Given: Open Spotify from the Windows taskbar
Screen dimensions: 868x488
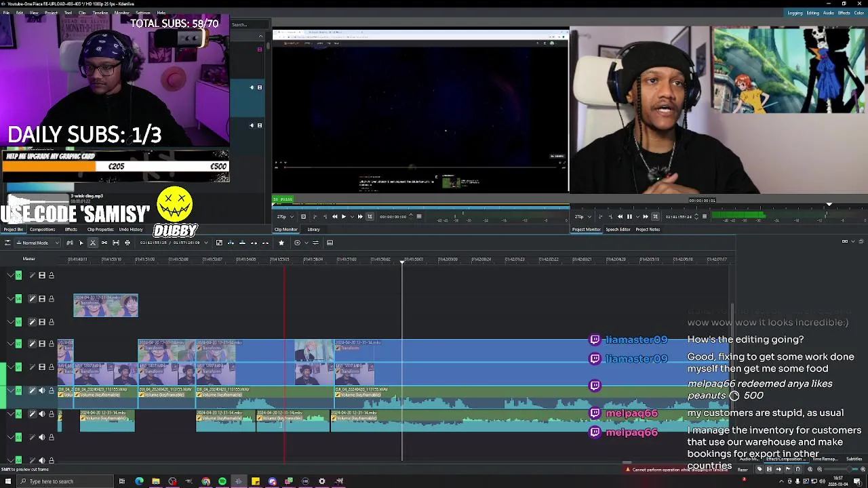Looking at the screenshot, I should pyautogui.click(x=222, y=481).
